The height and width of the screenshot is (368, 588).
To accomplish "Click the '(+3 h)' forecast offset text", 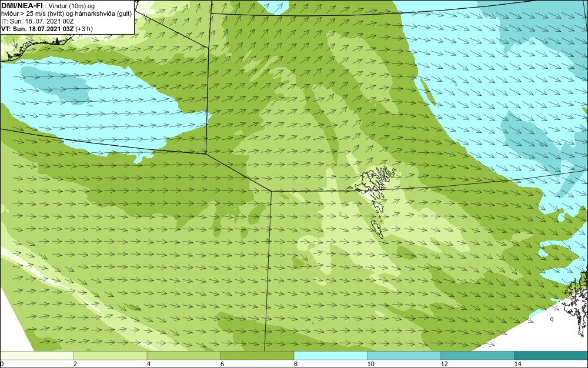I will click(x=84, y=29).
